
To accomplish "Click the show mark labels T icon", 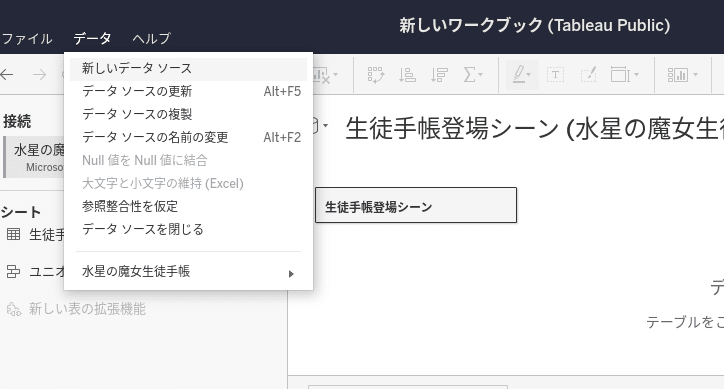I will pyautogui.click(x=555, y=75).
